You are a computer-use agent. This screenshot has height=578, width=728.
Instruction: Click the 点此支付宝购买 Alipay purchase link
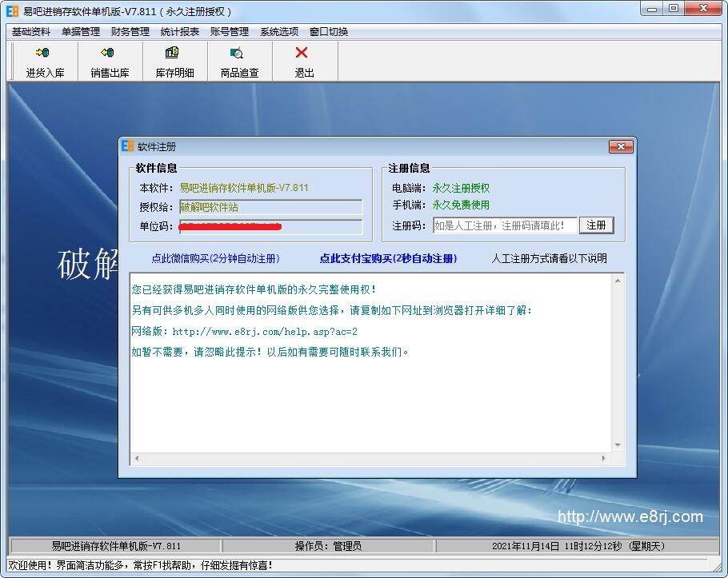click(x=388, y=258)
